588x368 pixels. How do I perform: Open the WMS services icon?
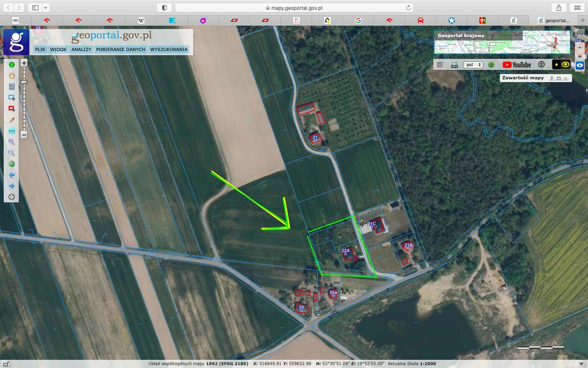[x=454, y=65]
